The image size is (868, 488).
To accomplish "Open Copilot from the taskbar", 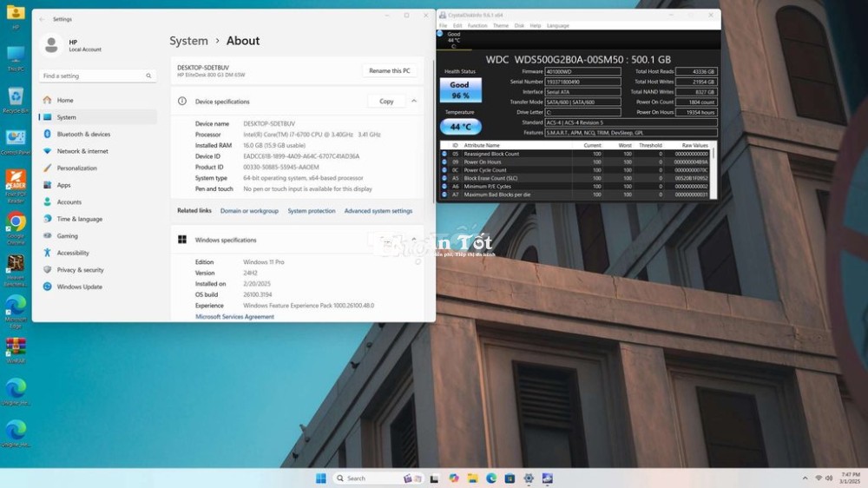I will coord(454,478).
